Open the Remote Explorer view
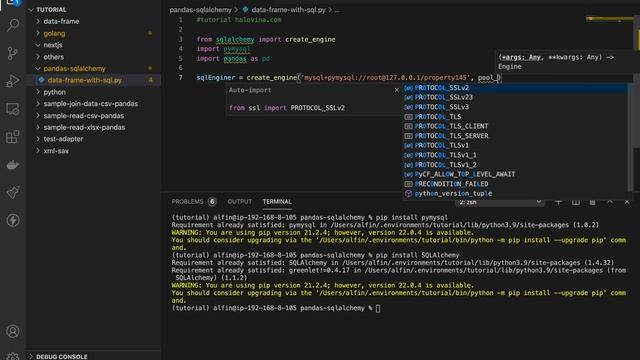This screenshot has height=360, width=640. (13, 109)
